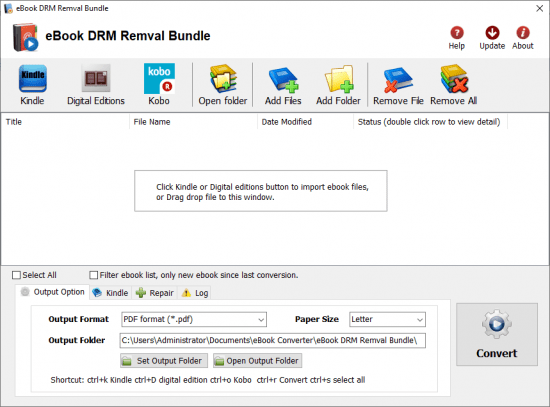Image resolution: width=550 pixels, height=407 pixels.
Task: Start conversion with the Convert button
Action: pos(497,334)
